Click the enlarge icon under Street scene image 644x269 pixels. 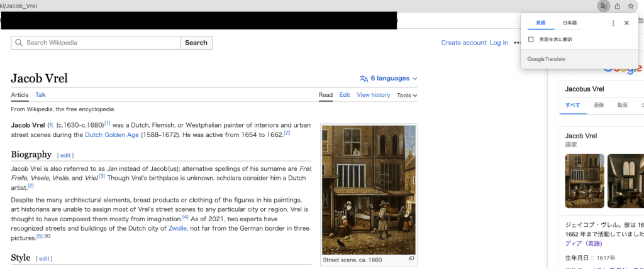pos(411,259)
